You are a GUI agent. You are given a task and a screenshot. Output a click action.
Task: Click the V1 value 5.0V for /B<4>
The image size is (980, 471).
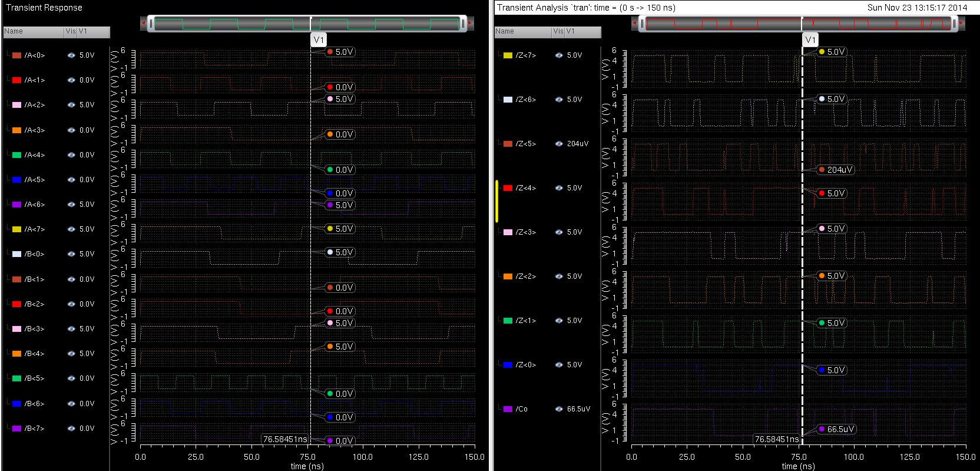pyautogui.click(x=87, y=354)
